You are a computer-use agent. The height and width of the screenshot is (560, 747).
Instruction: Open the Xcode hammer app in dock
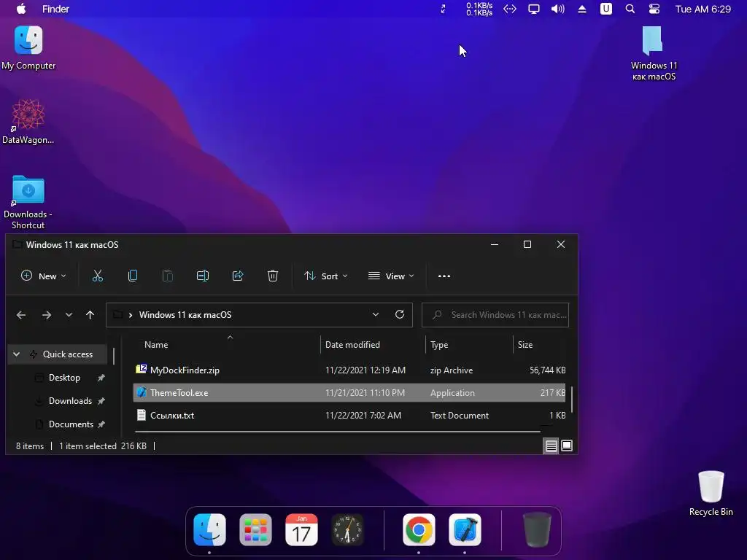point(465,529)
